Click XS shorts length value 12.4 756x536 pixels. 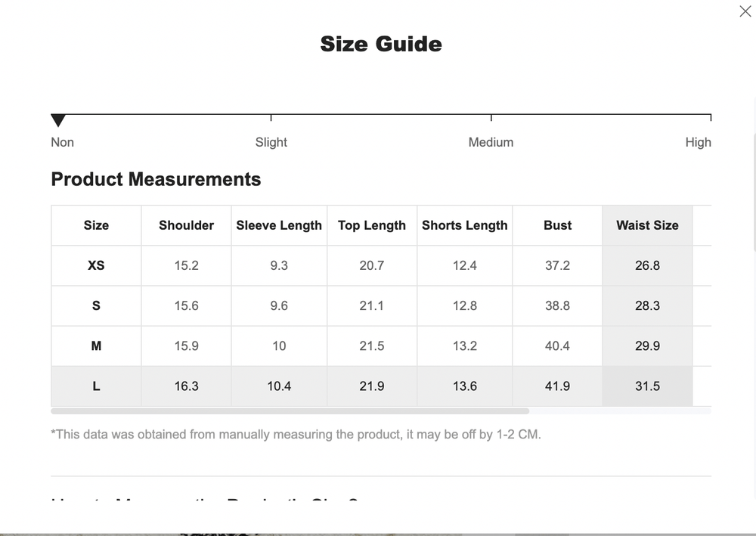point(465,265)
